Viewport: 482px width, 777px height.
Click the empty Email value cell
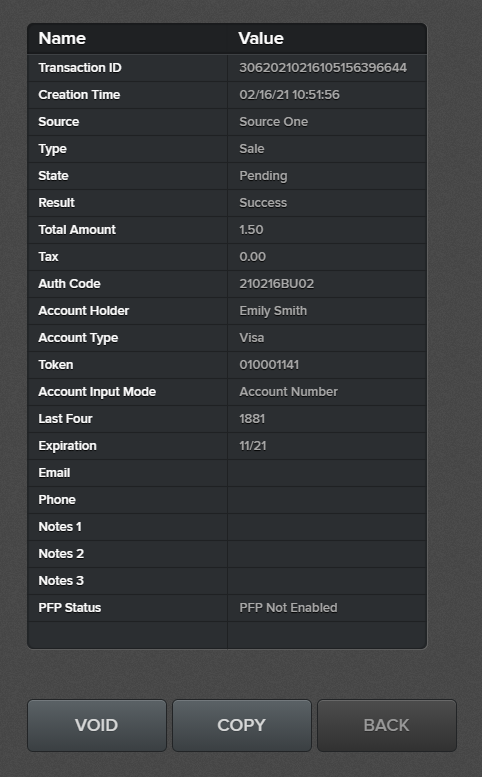(x=327, y=473)
